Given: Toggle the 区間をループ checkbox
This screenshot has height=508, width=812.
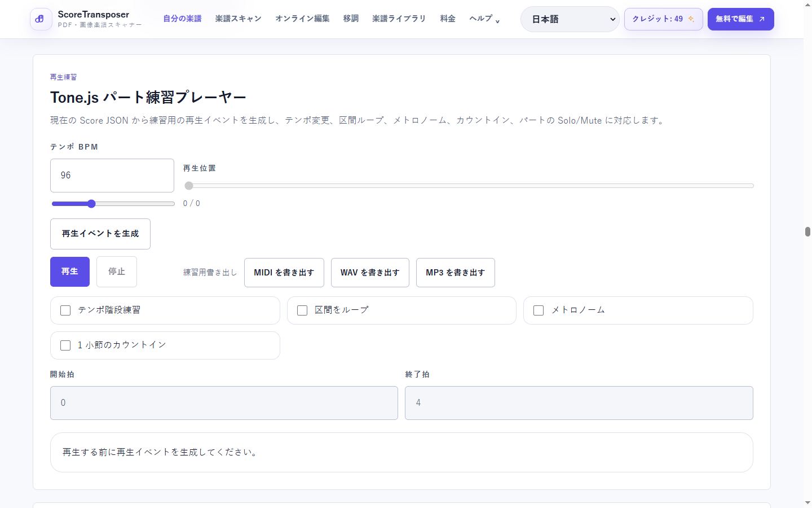Looking at the screenshot, I should point(302,310).
